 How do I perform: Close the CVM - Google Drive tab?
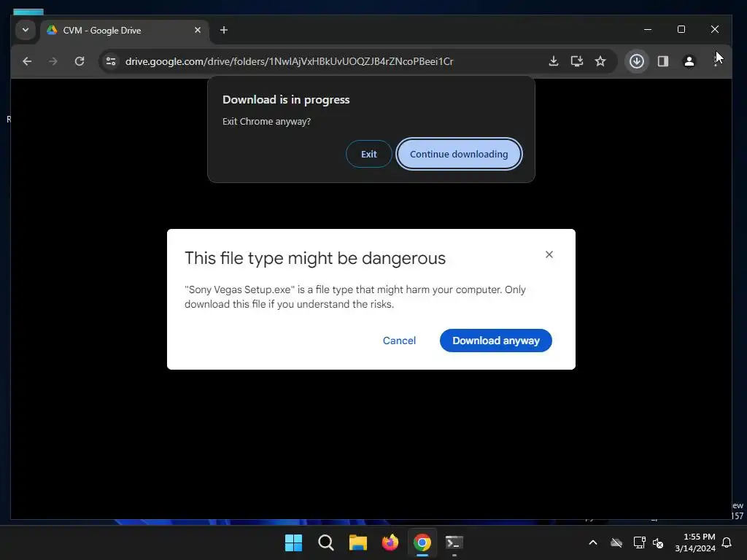coord(198,30)
